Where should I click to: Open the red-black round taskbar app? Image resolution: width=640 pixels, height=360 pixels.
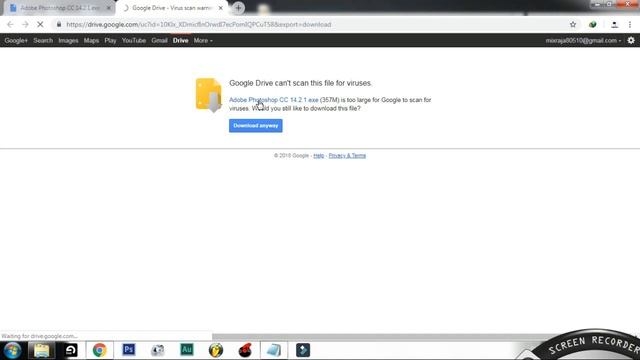coord(245,350)
